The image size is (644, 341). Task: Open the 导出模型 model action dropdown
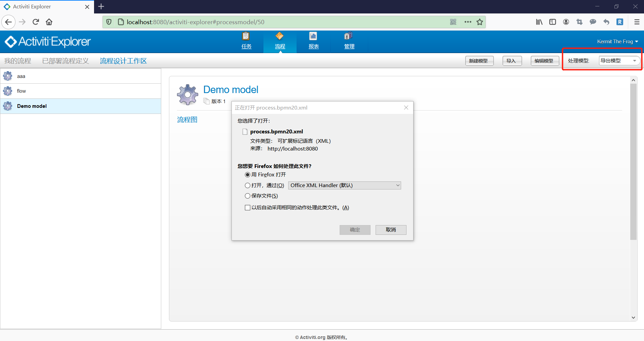click(x=619, y=61)
